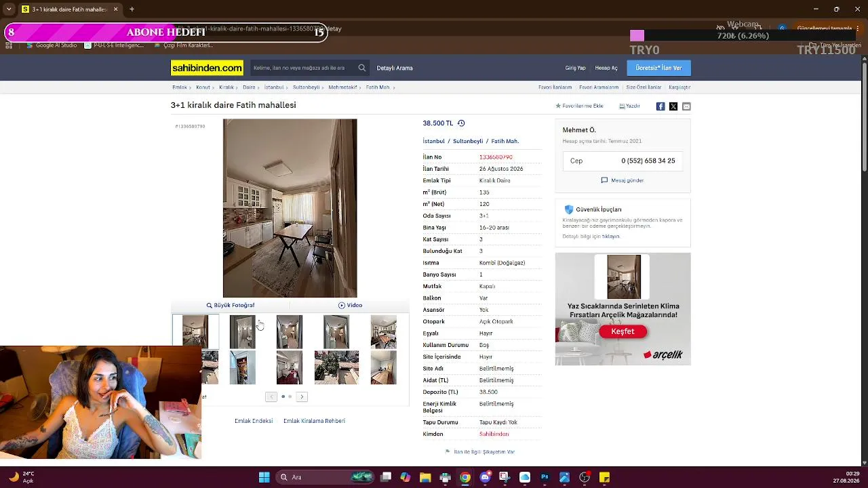This screenshot has height=488, width=868.
Task: Share listing on X (Twitter)
Action: (x=673, y=106)
